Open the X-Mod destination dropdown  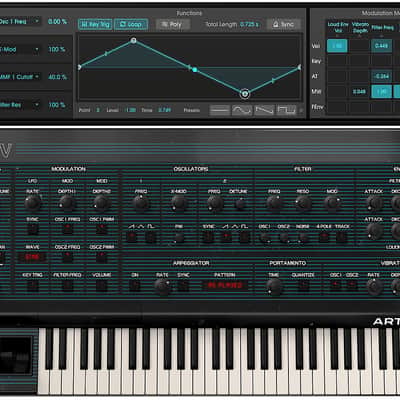[x=20, y=49]
